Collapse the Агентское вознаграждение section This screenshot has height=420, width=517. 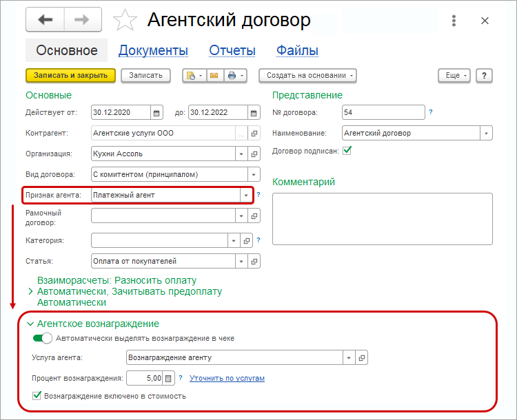(30, 324)
